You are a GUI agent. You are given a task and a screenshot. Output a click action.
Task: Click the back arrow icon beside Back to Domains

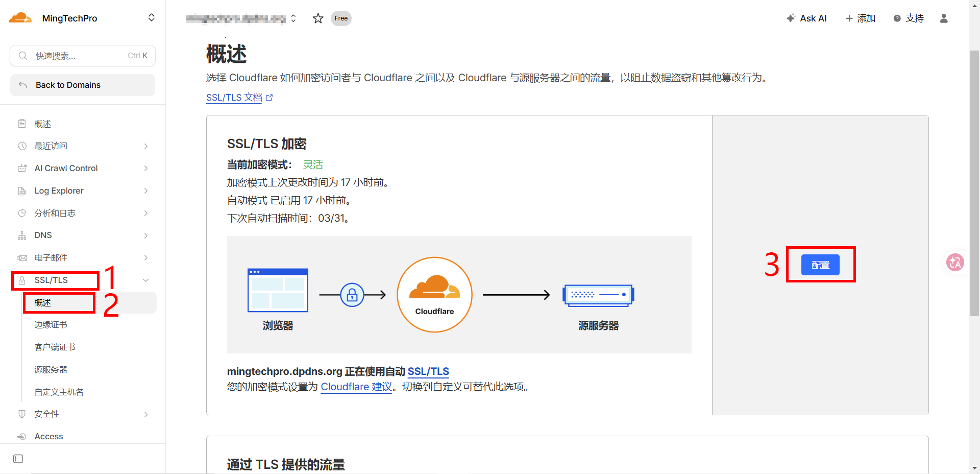coord(23,85)
